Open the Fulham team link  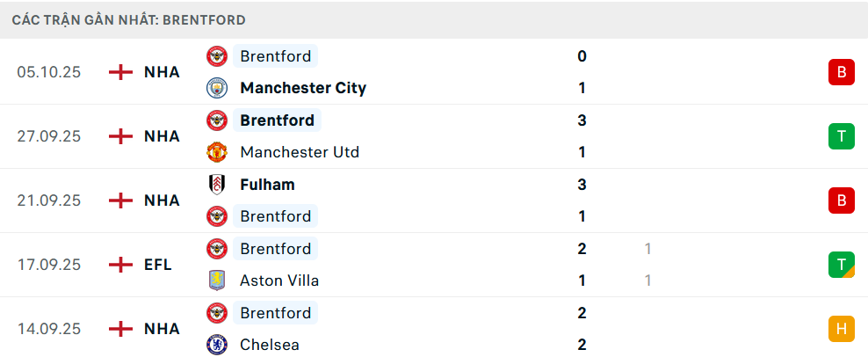click(267, 185)
